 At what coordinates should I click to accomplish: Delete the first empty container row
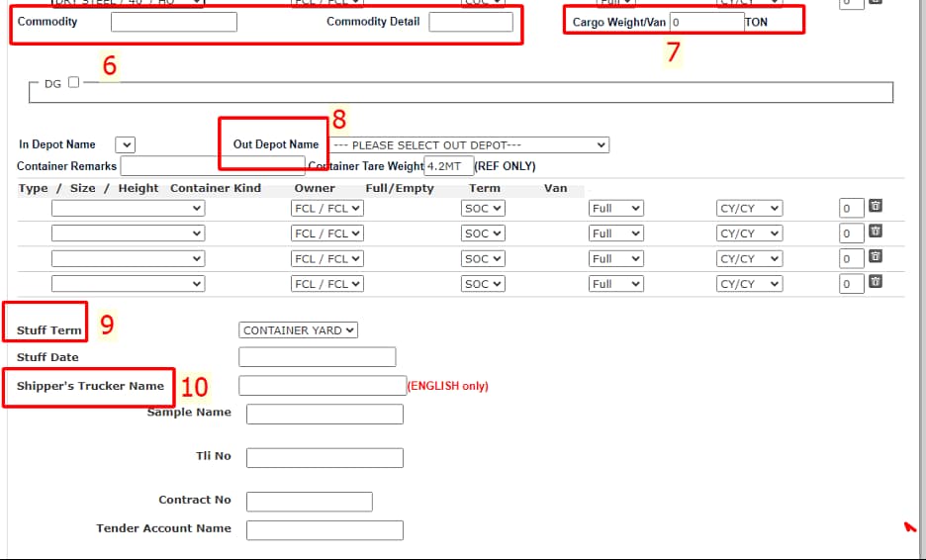[876, 207]
